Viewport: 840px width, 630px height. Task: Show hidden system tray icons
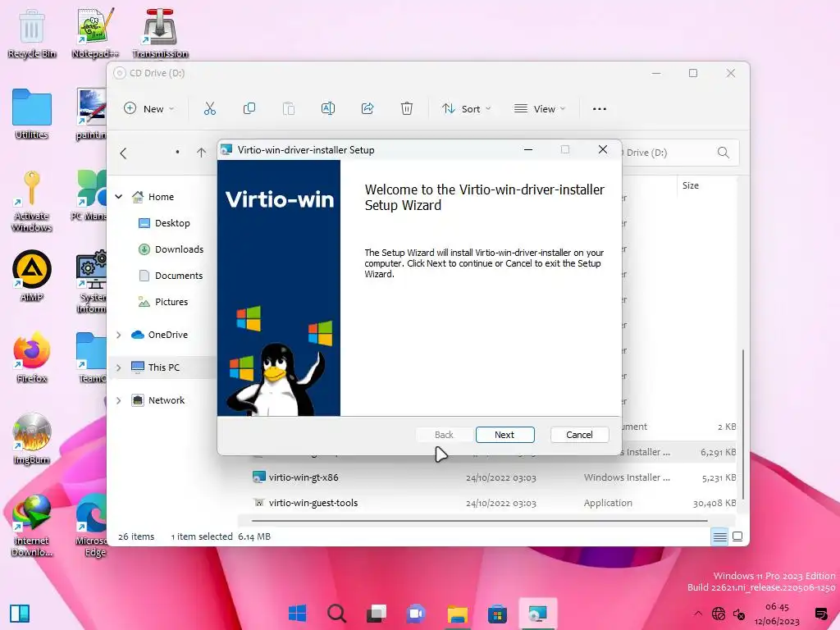697,614
